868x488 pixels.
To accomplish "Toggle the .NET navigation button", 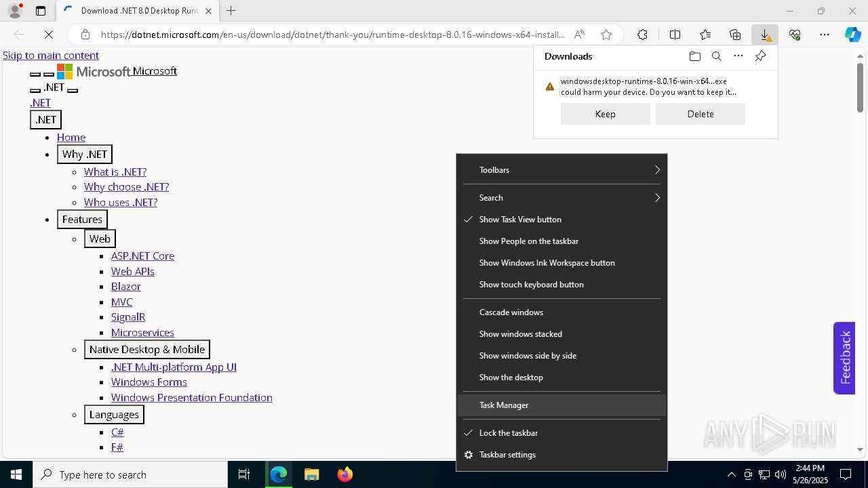I will click(46, 120).
